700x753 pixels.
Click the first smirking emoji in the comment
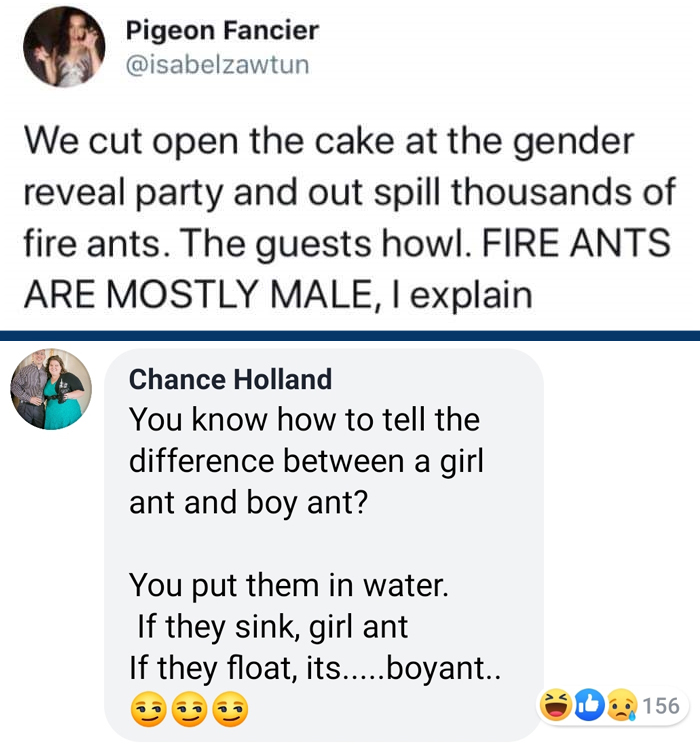point(147,711)
